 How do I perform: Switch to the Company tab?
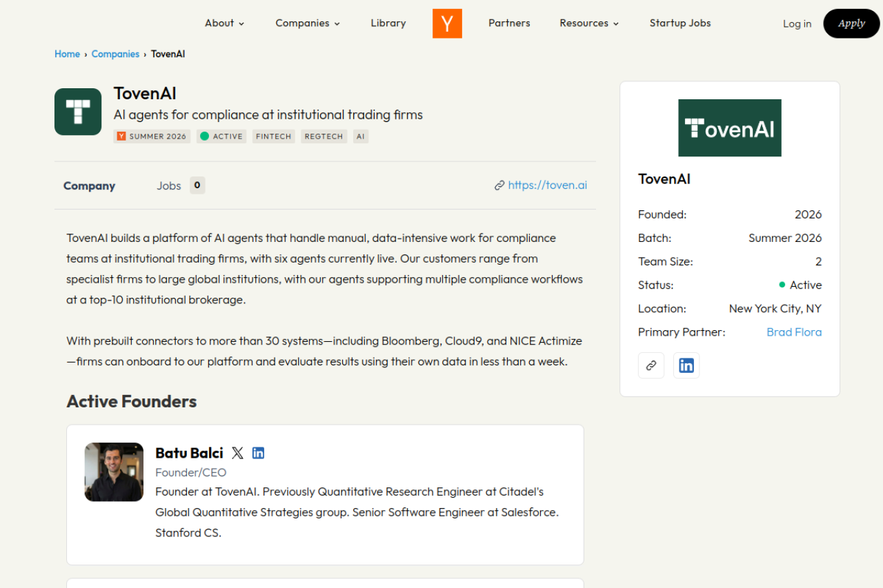click(89, 186)
